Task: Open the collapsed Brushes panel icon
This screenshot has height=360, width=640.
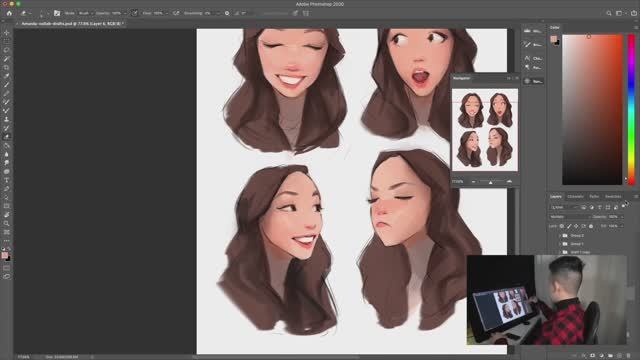Action: click(527, 44)
